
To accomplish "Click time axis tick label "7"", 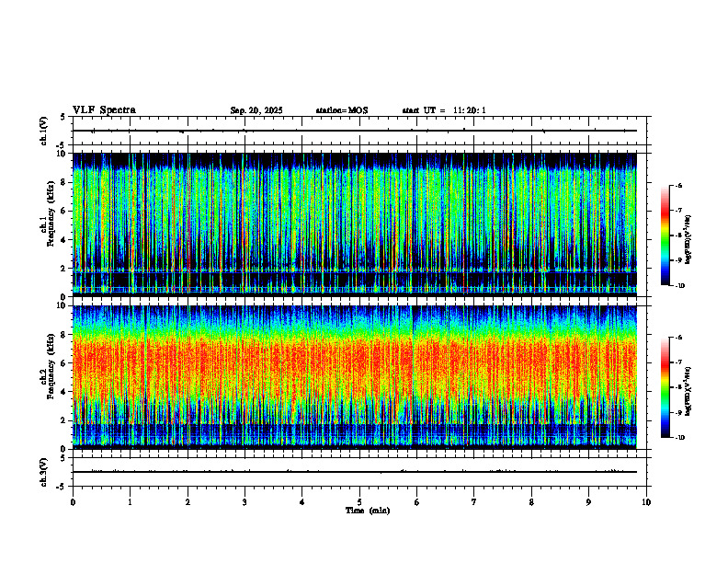I will pos(474,502).
